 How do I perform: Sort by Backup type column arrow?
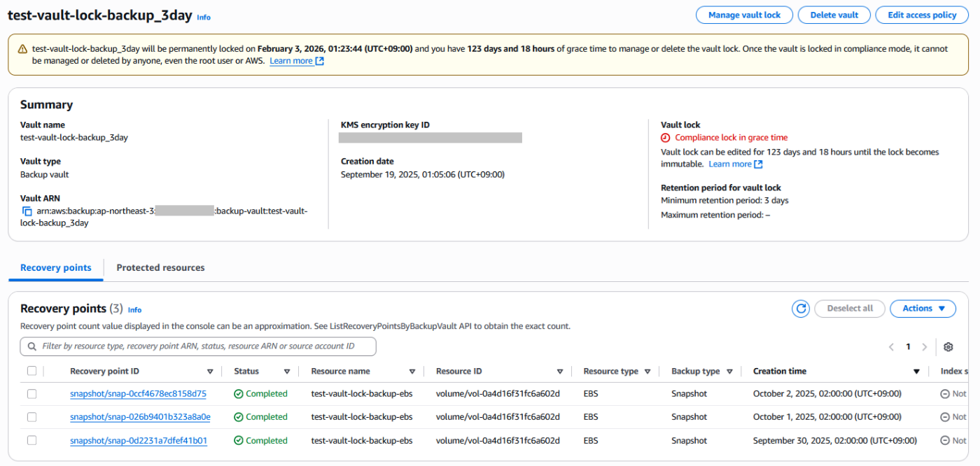(730, 372)
